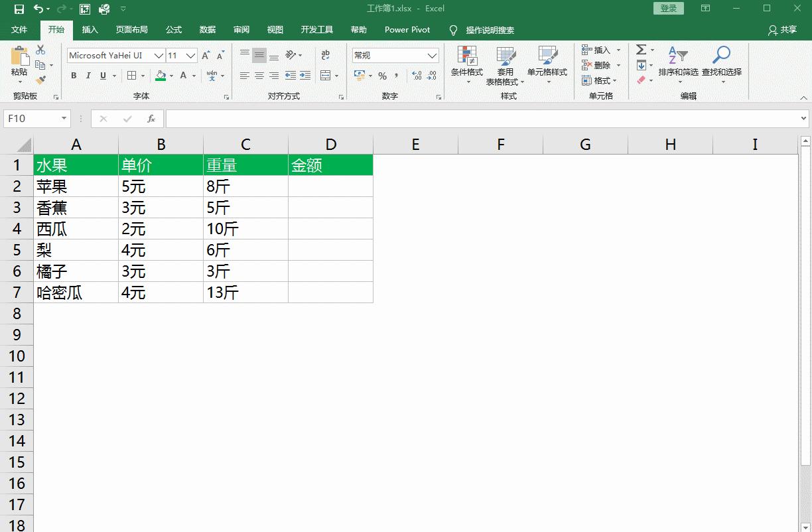Click increase decimal places icon
This screenshot has height=532, width=812.
pos(415,76)
